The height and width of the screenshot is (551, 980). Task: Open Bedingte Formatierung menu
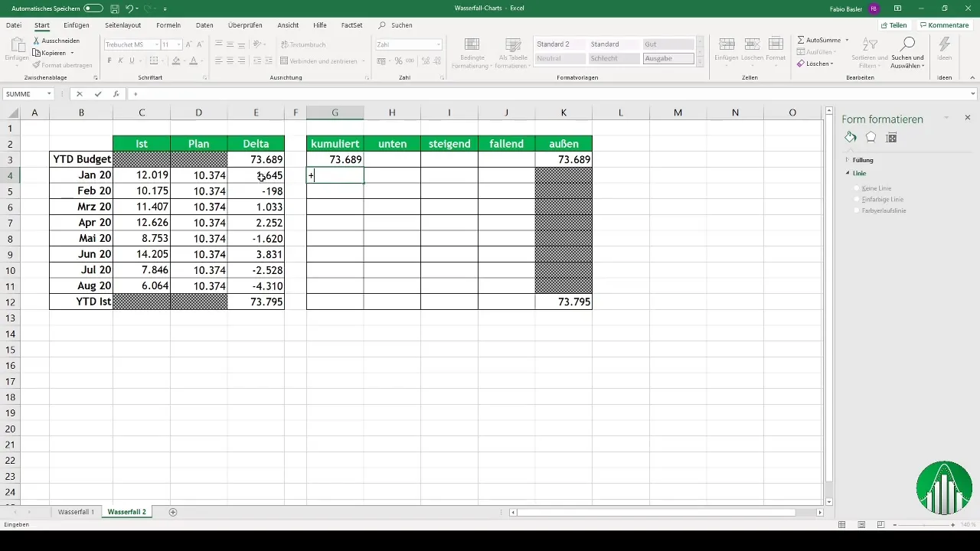tap(472, 53)
